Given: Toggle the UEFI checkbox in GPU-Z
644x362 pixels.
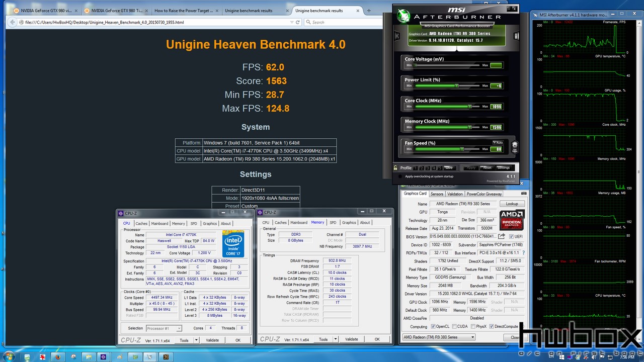Looking at the screenshot, I should (512, 237).
